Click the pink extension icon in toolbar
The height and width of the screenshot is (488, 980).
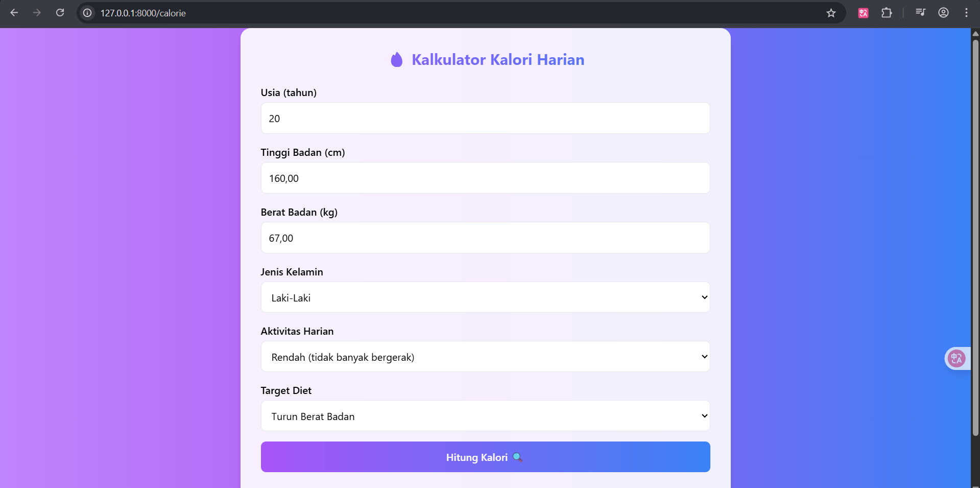(863, 13)
